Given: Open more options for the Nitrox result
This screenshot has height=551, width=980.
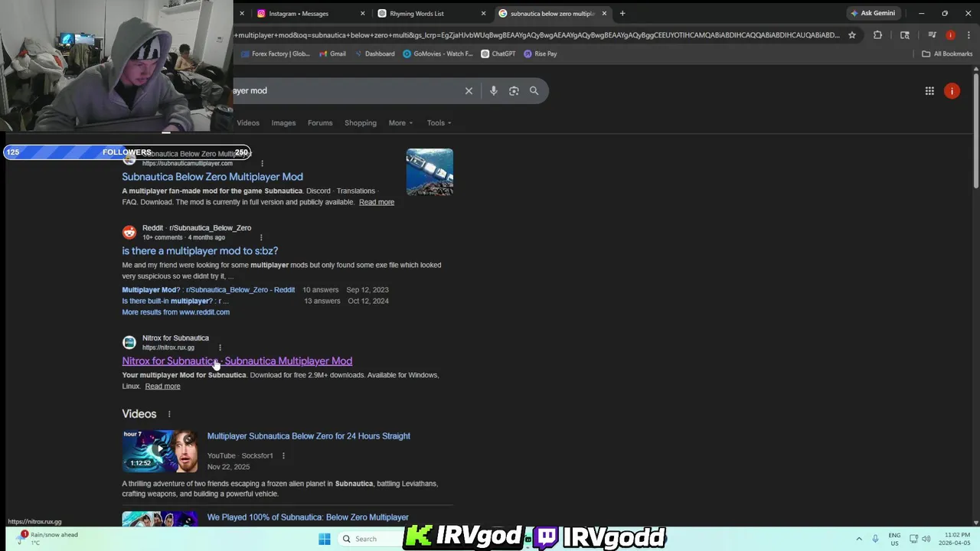Looking at the screenshot, I should [220, 347].
